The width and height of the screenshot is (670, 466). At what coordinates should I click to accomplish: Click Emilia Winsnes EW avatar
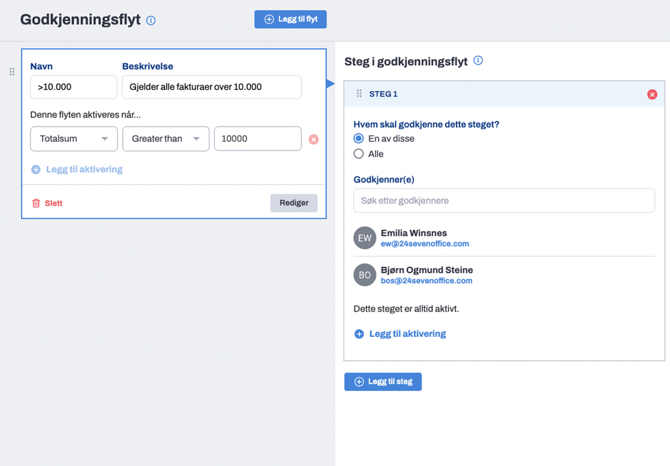pos(364,238)
